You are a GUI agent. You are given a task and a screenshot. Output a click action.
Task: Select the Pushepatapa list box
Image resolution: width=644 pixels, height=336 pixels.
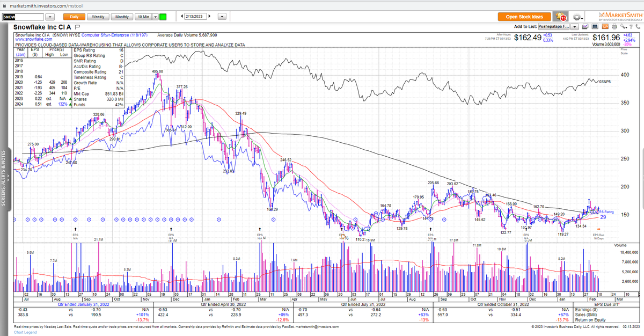click(554, 26)
